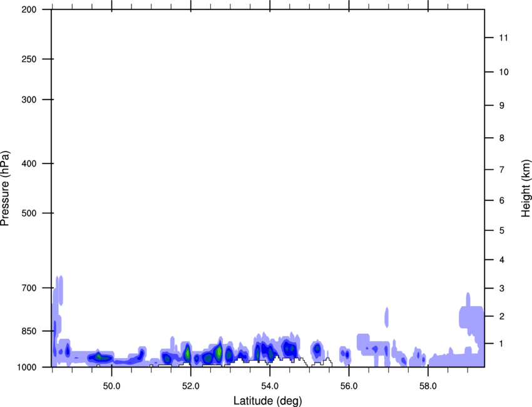Image resolution: width=532 pixels, height=407 pixels.
Task: Click the 6 km height label
Action: (x=502, y=200)
